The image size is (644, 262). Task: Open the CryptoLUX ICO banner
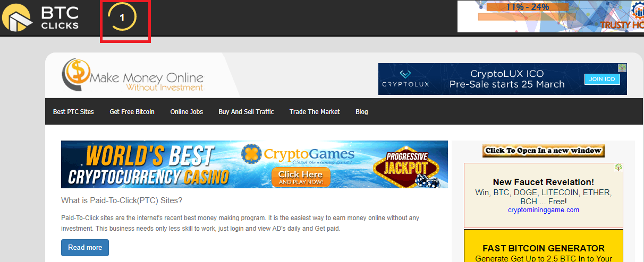pyautogui.click(x=502, y=79)
